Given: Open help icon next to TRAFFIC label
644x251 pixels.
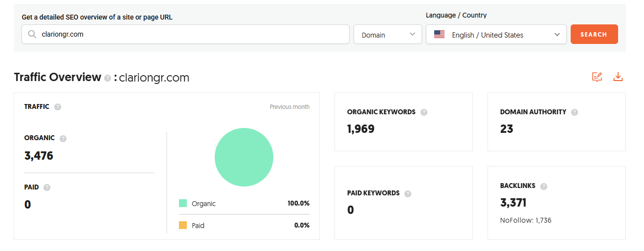Looking at the screenshot, I should [x=58, y=107].
